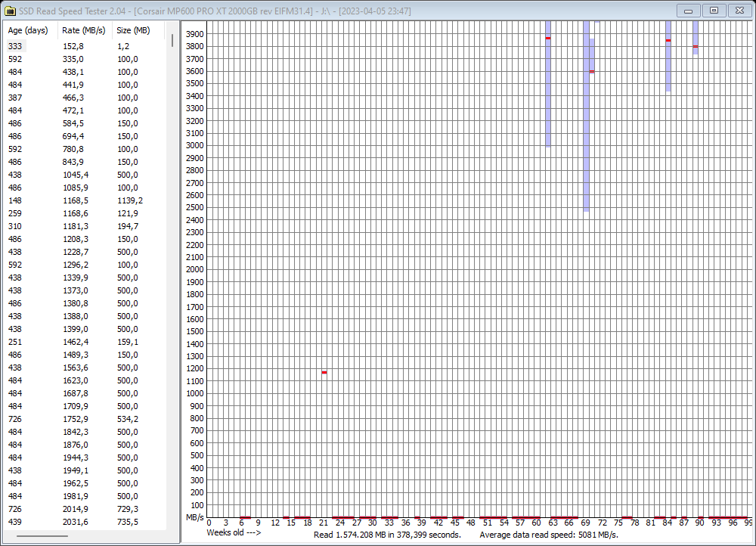
Task: Select the row with rate 335,0
Action: [85, 59]
